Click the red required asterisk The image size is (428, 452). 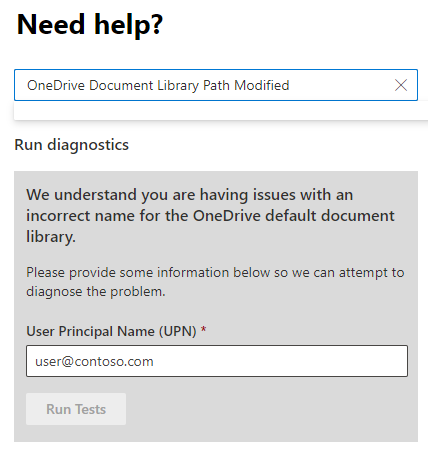[203, 330]
